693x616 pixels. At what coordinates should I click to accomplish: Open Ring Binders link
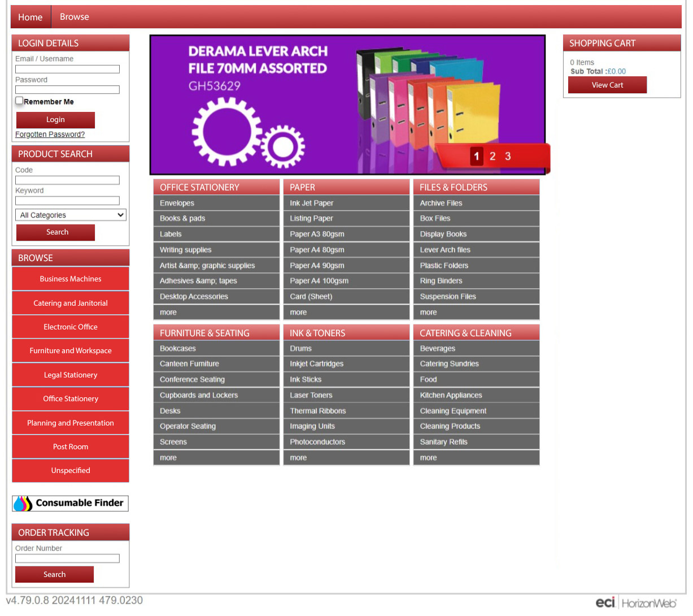click(476, 281)
